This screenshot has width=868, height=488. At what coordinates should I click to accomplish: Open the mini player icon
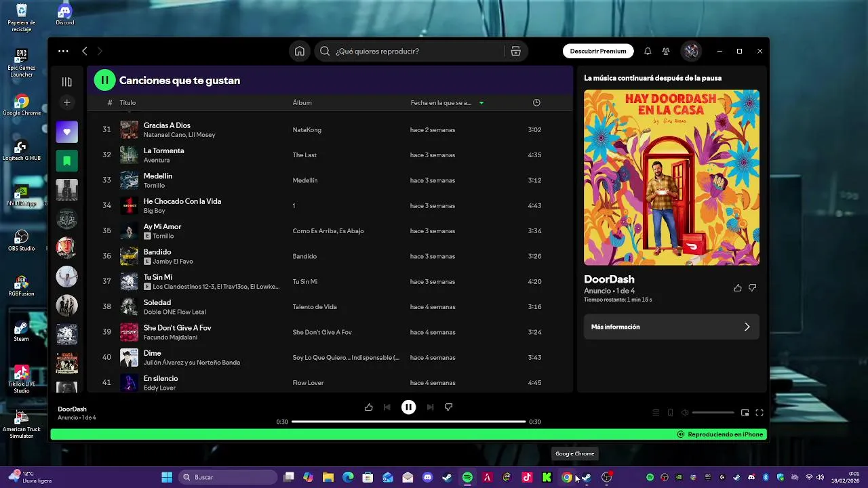click(x=745, y=413)
